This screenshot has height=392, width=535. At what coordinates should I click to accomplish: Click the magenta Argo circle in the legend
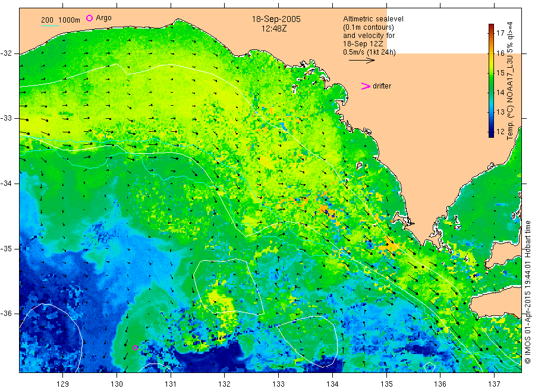89,18
